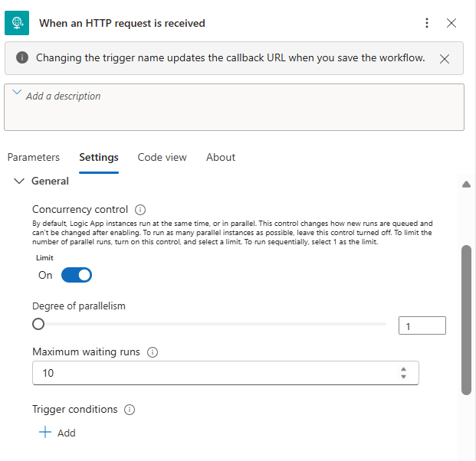
Task: Click the HTTP request trigger icon
Action: tap(17, 23)
